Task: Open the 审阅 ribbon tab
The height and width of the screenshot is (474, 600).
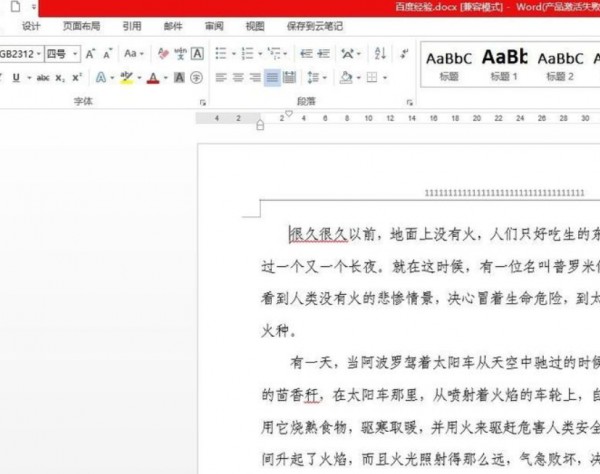Action: pos(213,27)
